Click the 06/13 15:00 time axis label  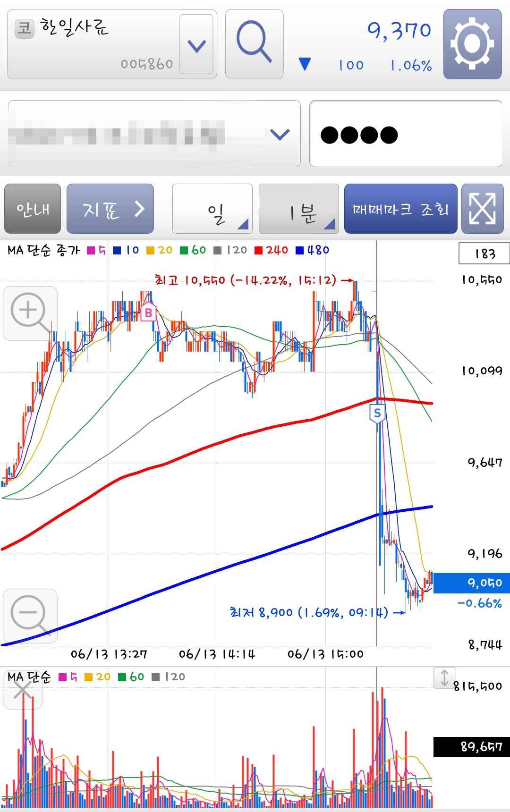pos(325,654)
